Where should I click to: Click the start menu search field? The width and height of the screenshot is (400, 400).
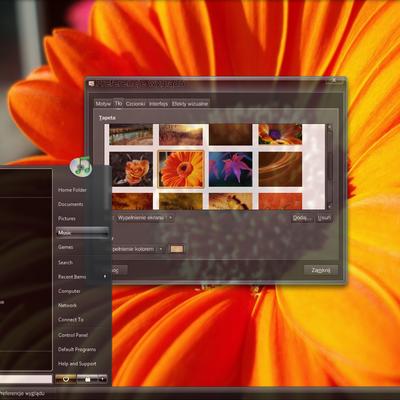coord(26,379)
